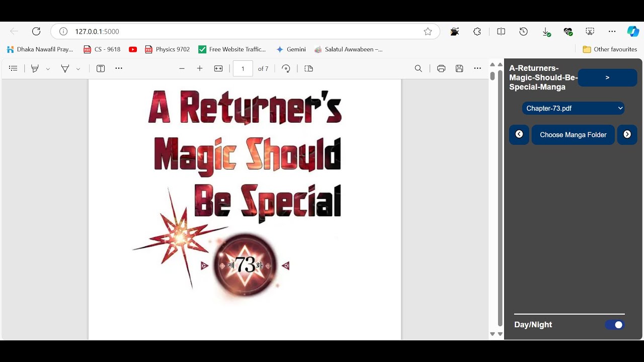The image size is (644, 362).
Task: Open Salatul Awwabeen bookmark
Action: (x=348, y=49)
